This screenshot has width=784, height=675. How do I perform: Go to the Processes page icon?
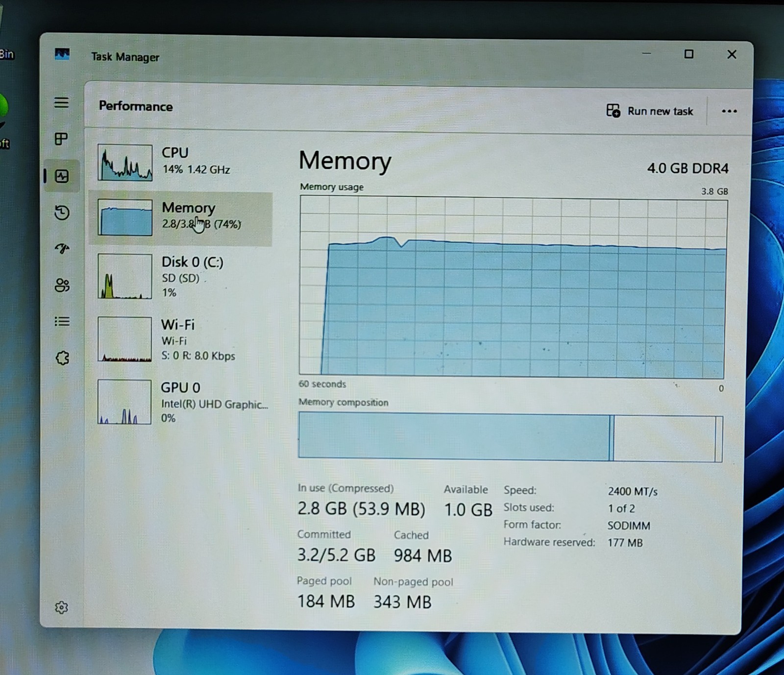tap(61, 139)
